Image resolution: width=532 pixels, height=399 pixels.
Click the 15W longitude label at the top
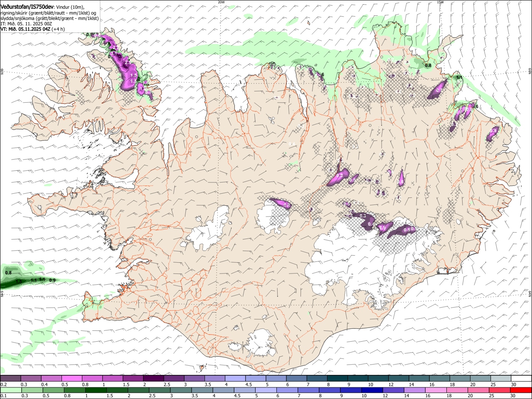[440, 2]
